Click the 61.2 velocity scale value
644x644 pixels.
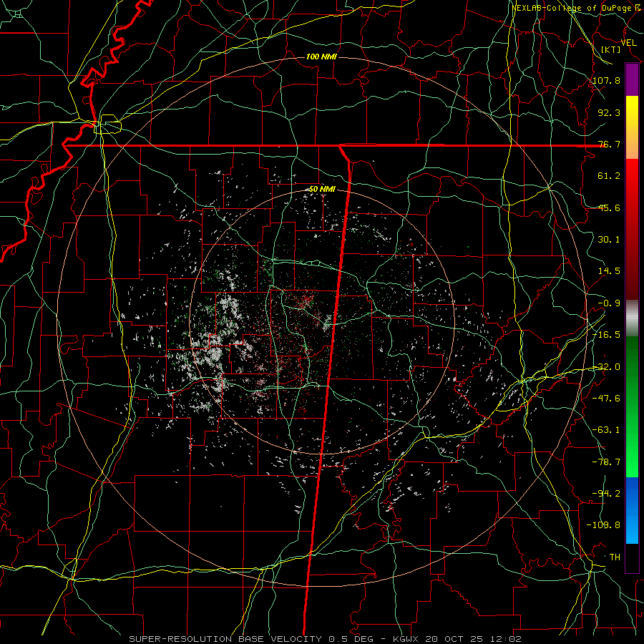click(x=609, y=176)
